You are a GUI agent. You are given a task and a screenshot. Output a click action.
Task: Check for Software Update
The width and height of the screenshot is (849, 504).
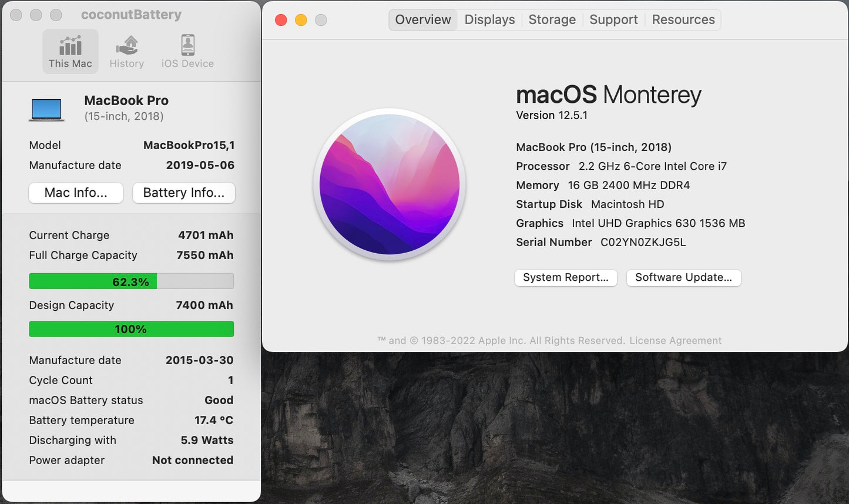click(683, 277)
